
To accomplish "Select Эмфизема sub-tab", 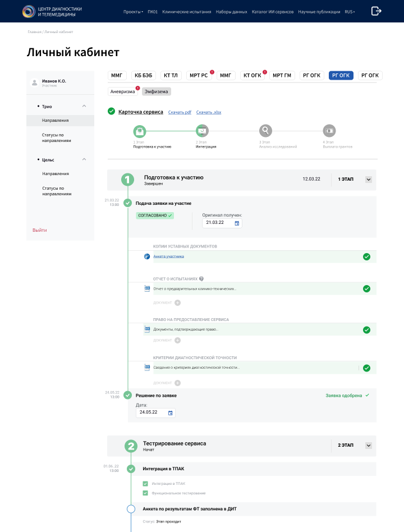I will point(157,91).
